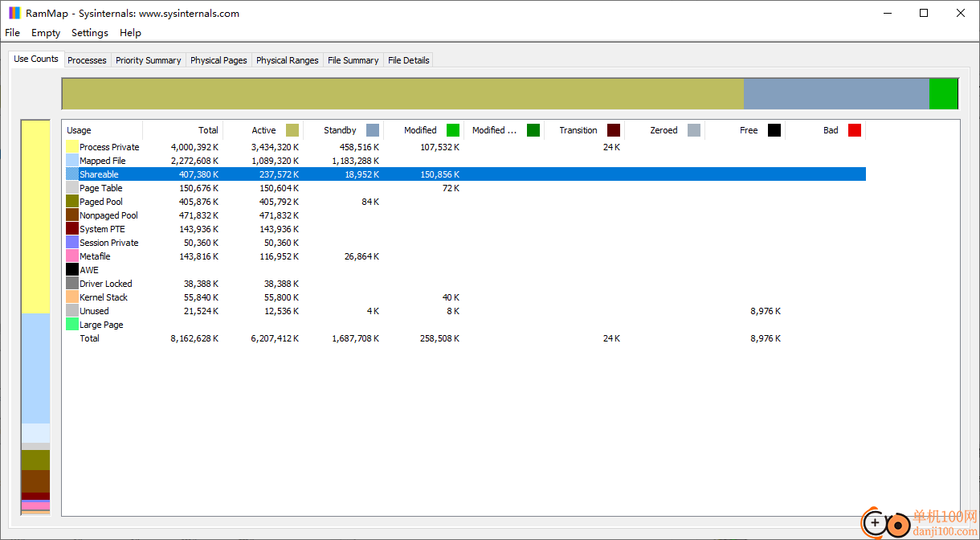Click the Metafile pink legend square
Viewport: 980px width, 540px height.
72,256
